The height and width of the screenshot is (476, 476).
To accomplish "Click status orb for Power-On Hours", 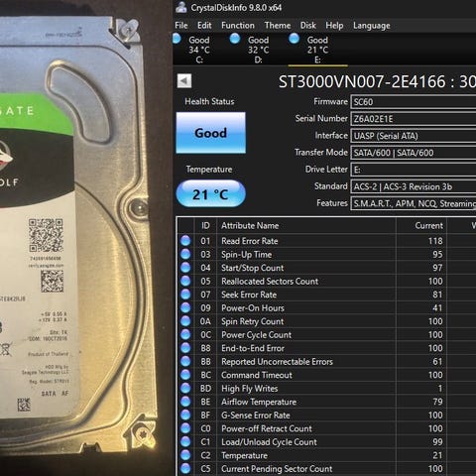I will (185, 307).
